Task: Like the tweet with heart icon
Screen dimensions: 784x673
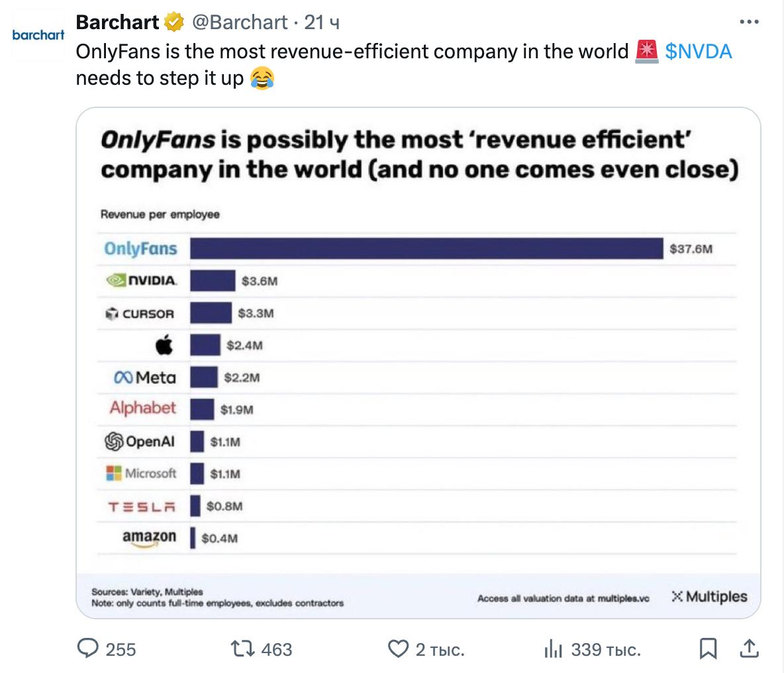Action: pyautogui.click(x=397, y=649)
